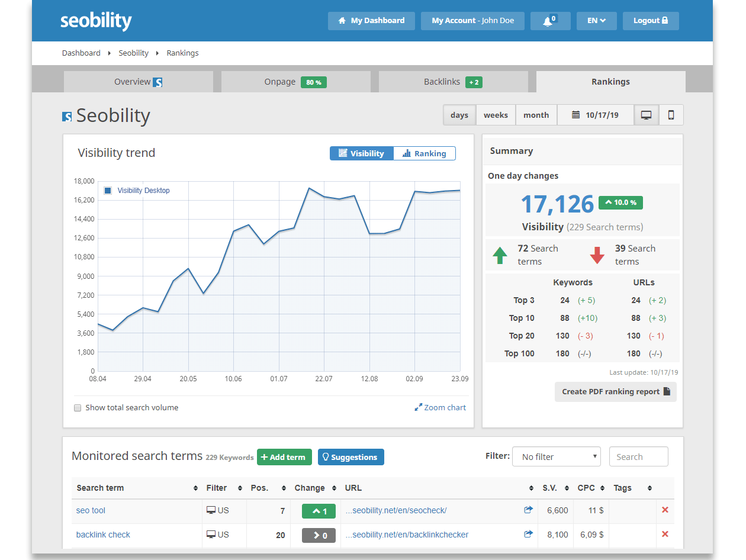Open keyword Suggestions
The image size is (746, 560).
pyautogui.click(x=351, y=457)
